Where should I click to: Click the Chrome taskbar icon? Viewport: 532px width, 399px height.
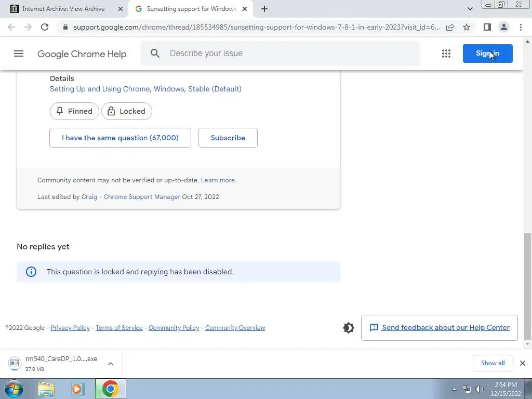[110, 389]
